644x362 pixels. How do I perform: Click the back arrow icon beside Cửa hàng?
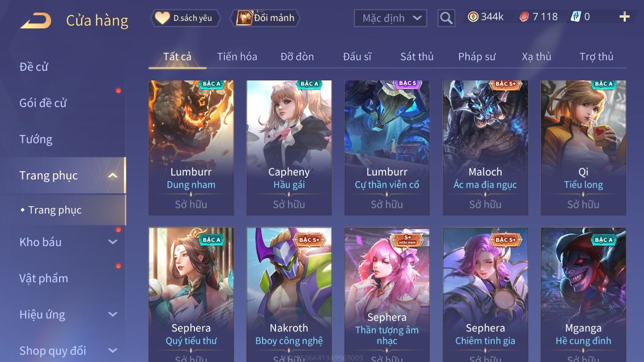(36, 20)
